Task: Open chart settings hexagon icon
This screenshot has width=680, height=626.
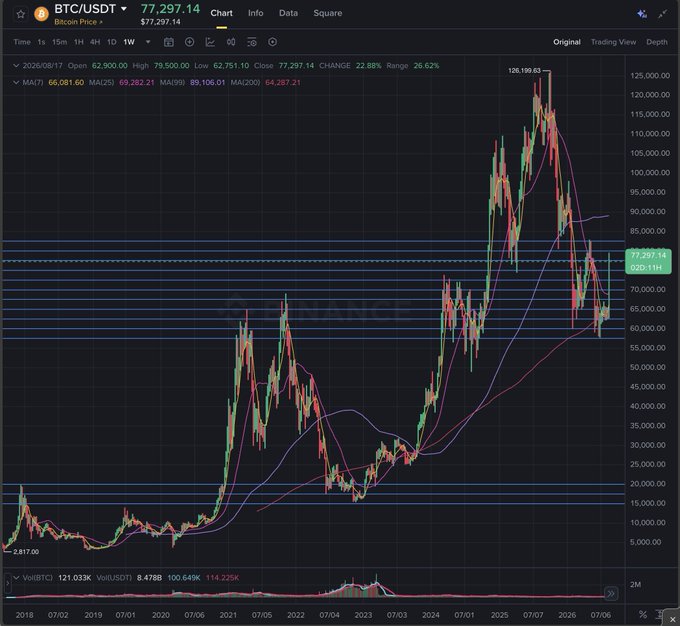Action: 272,42
